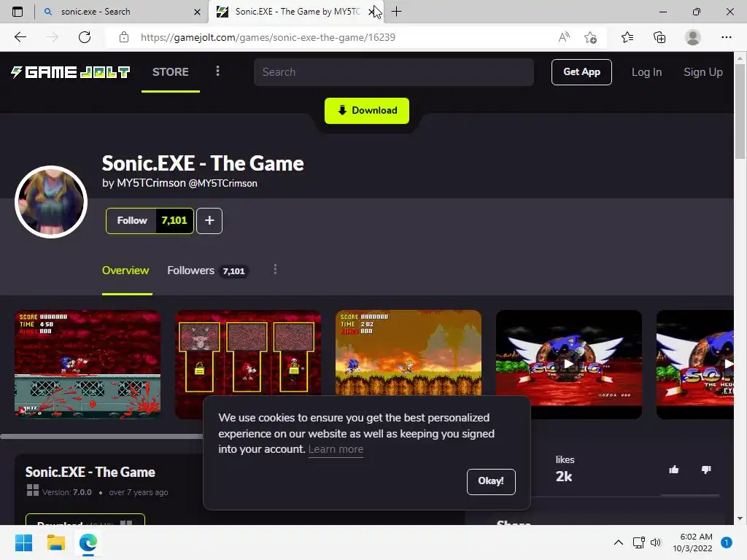Click the horizontal media scrollbar
The height and width of the screenshot is (560, 747).
click(101, 436)
